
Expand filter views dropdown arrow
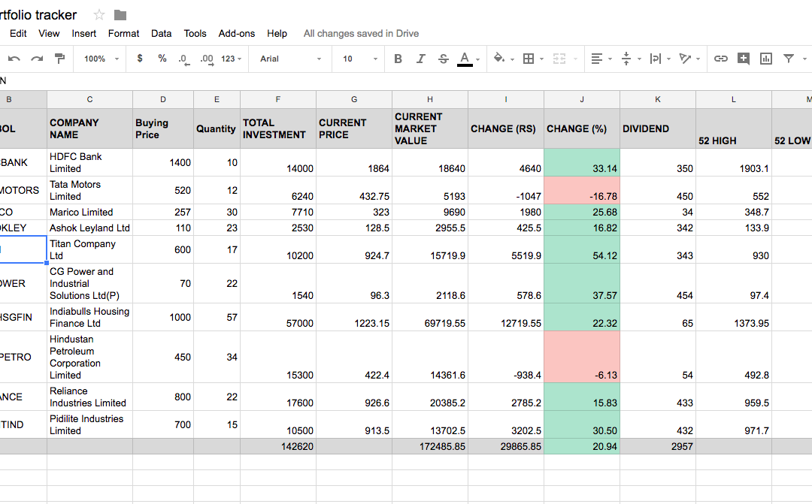point(804,59)
